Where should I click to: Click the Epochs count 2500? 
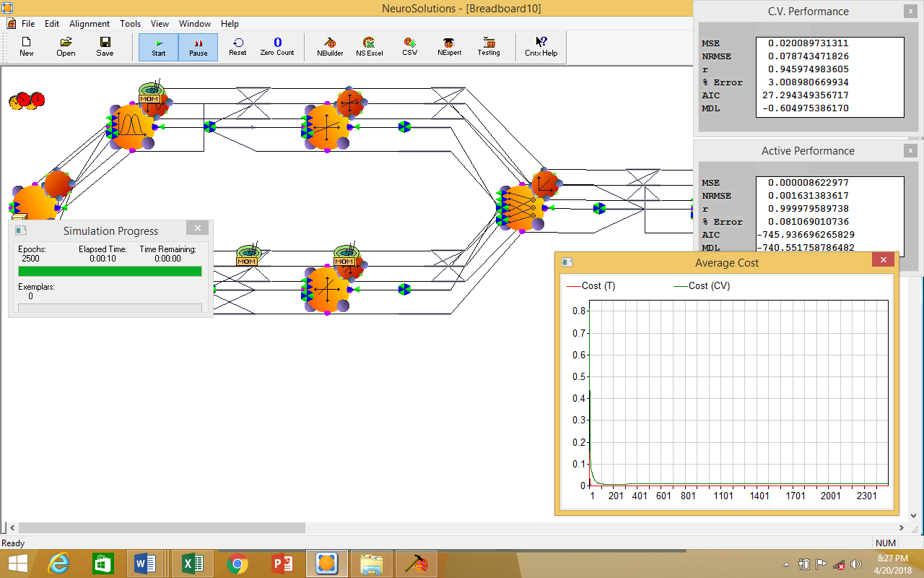(30, 259)
